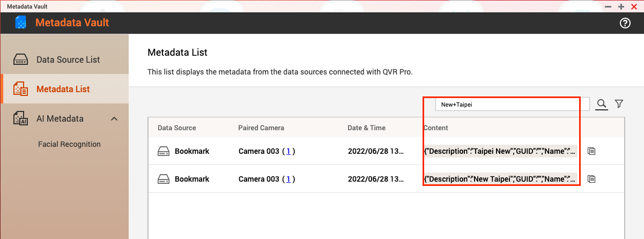Viewport: 644px width, 239px height.
Task: Open the funnel filter icon
Action: (x=619, y=104)
